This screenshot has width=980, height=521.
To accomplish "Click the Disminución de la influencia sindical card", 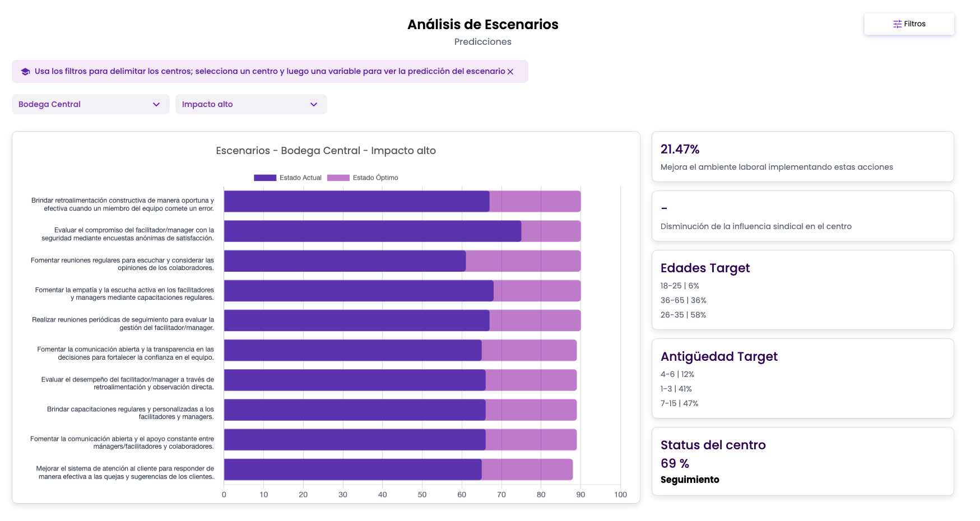I will (x=802, y=216).
